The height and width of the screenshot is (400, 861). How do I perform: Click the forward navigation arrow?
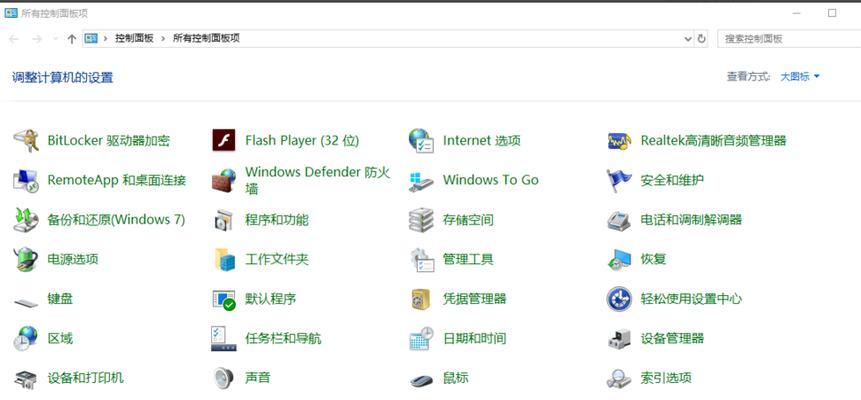click(x=37, y=38)
